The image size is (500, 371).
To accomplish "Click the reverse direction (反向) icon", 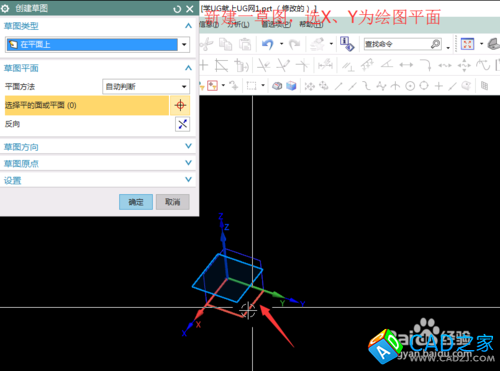I will [x=182, y=124].
